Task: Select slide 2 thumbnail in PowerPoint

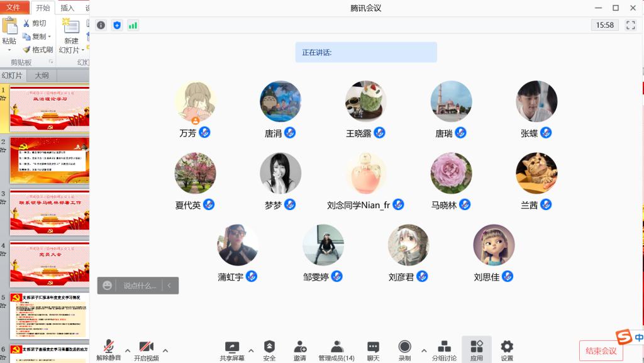Action: click(x=50, y=160)
